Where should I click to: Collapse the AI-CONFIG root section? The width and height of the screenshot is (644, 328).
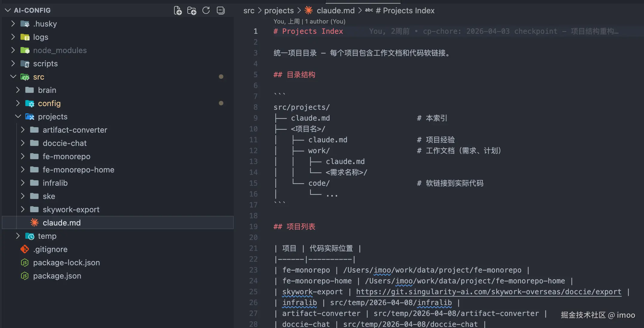(8, 11)
